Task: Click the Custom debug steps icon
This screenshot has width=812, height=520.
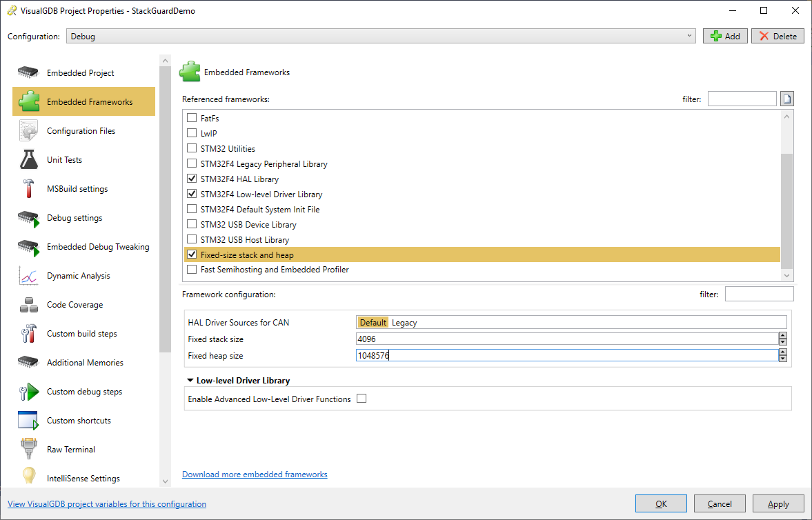Action: 29,392
